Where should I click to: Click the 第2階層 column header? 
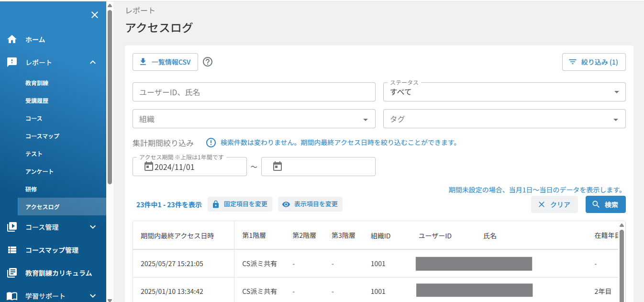click(x=304, y=235)
